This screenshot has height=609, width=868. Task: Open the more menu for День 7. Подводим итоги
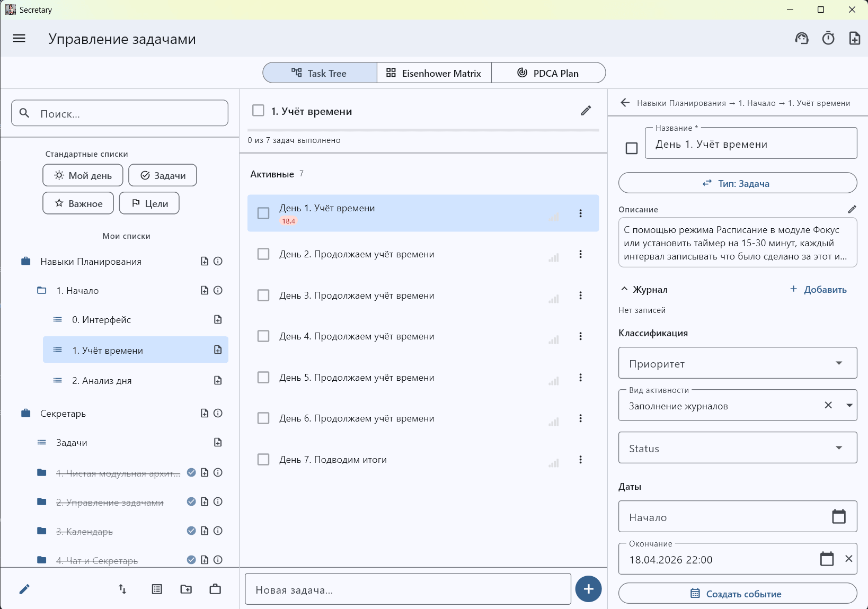click(580, 460)
